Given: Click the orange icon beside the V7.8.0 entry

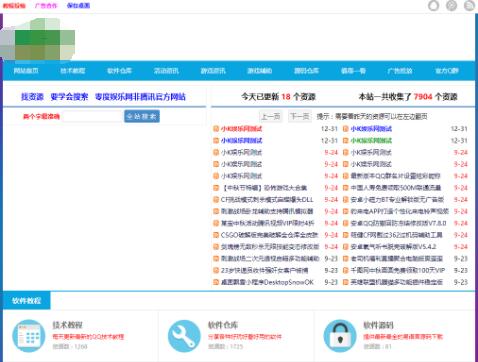Looking at the screenshot, I should pos(346,223).
